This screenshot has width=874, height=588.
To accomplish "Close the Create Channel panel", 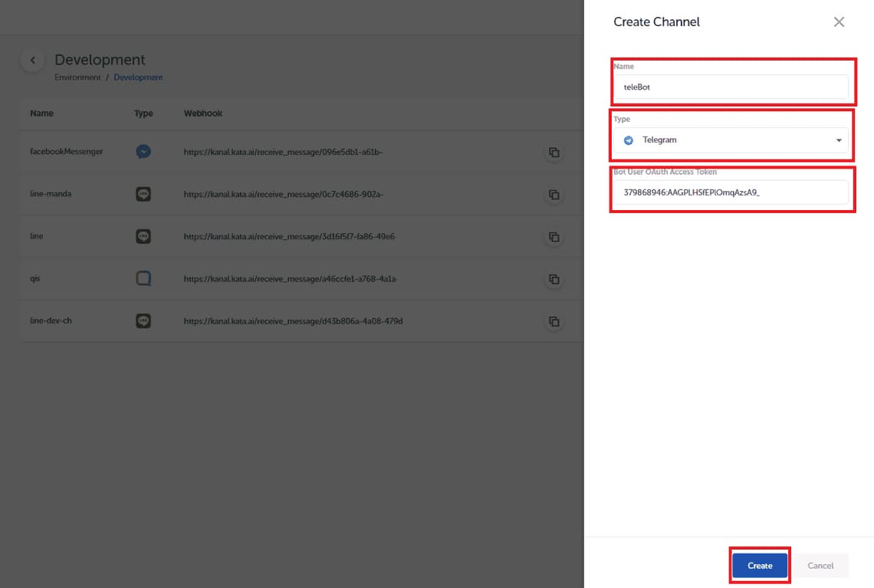I will point(838,21).
